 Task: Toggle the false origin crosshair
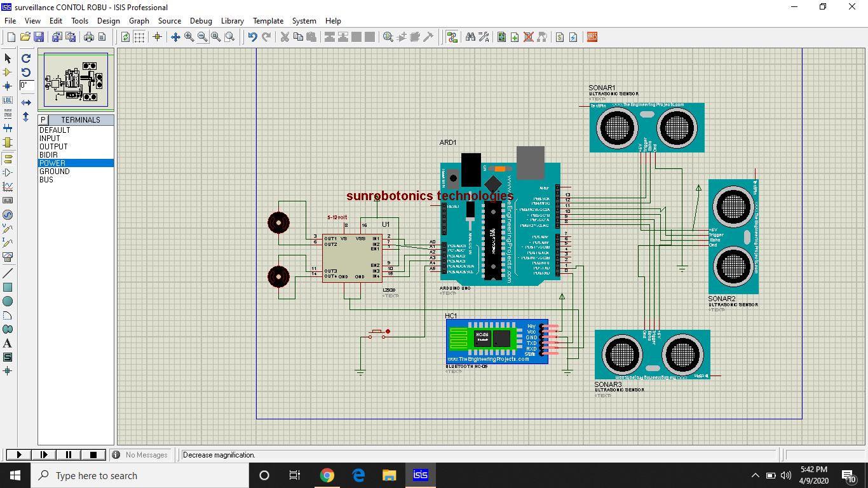click(158, 37)
